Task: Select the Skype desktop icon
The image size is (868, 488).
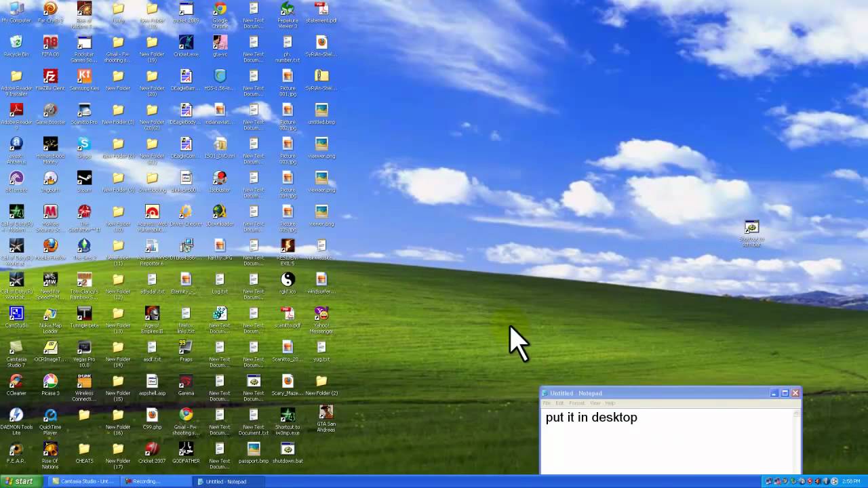Action: coord(84,148)
